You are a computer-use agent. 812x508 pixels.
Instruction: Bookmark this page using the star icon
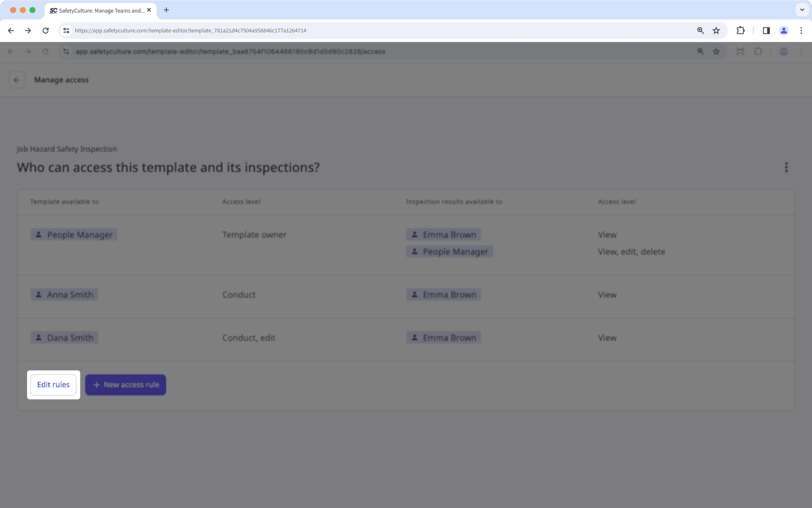716,30
